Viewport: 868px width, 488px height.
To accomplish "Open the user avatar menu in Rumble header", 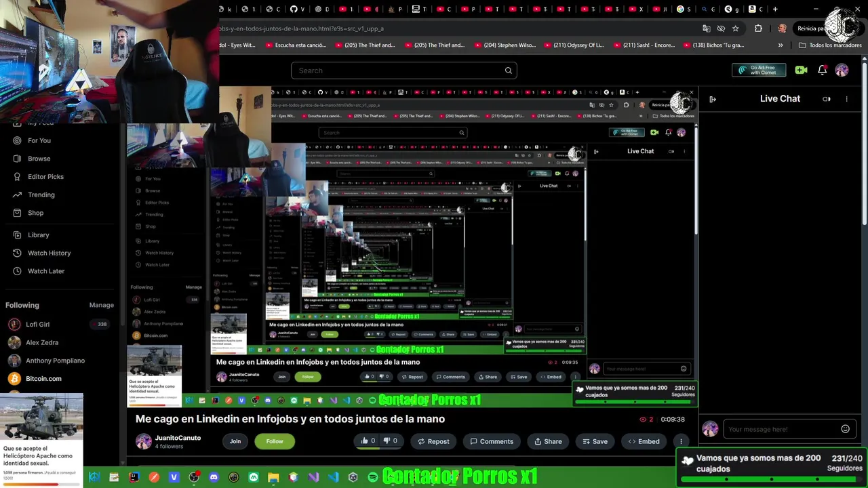I will [x=842, y=70].
